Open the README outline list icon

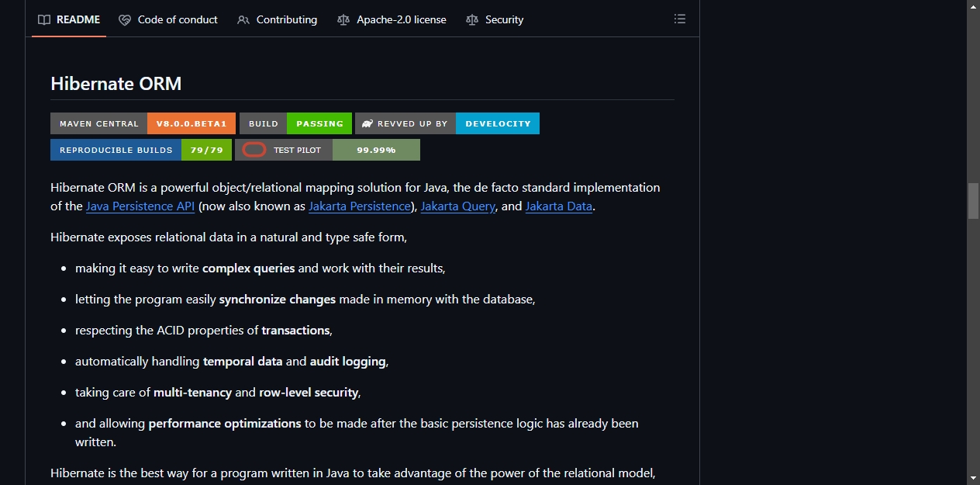click(x=680, y=19)
